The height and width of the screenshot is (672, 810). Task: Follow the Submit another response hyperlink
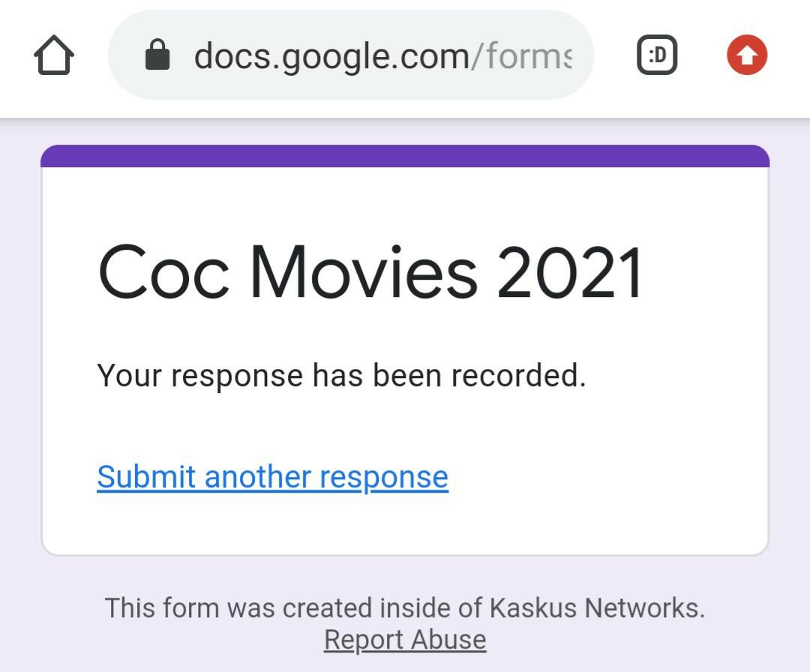pyautogui.click(x=271, y=476)
